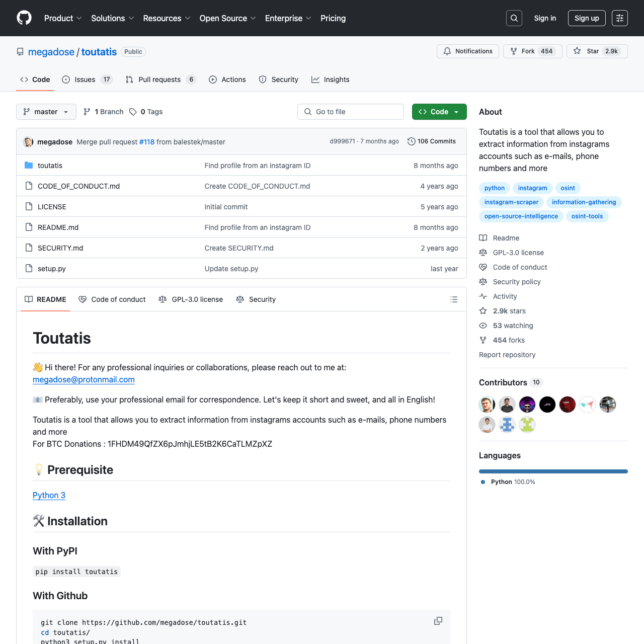Open the Insights tab
The height and width of the screenshot is (644, 644).
[331, 79]
